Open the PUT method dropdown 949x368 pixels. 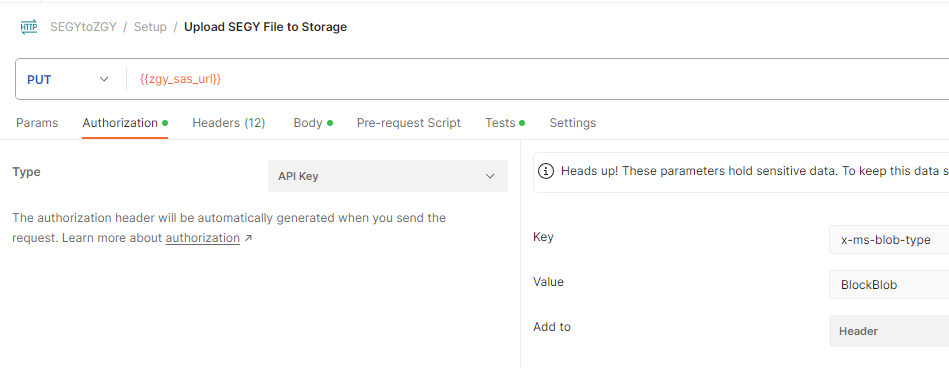[68, 79]
